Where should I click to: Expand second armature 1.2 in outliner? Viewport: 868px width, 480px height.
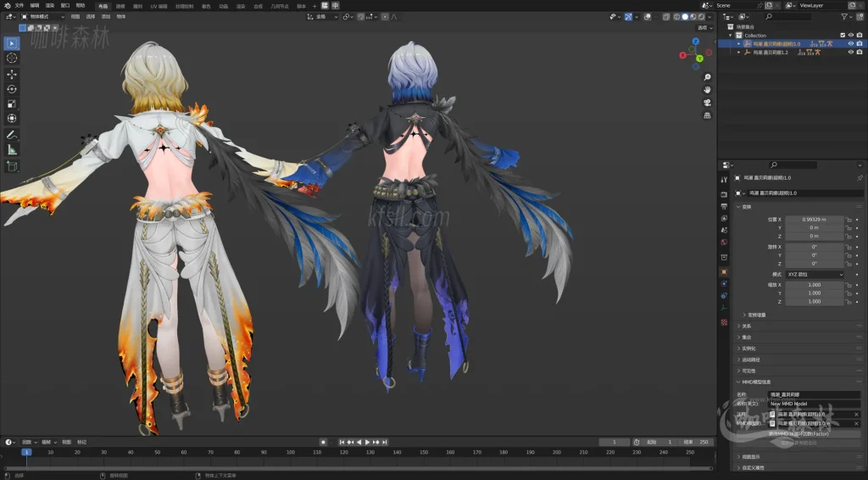738,52
